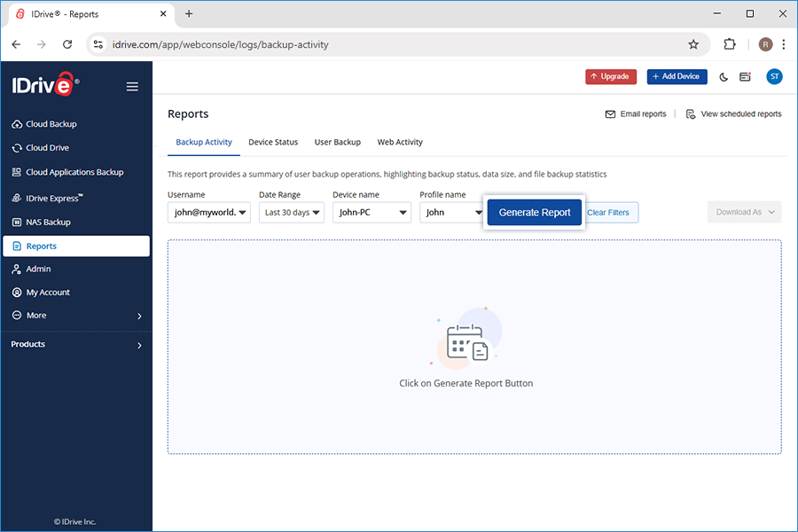
Task: Expand the More sidebar menu
Action: pos(76,316)
